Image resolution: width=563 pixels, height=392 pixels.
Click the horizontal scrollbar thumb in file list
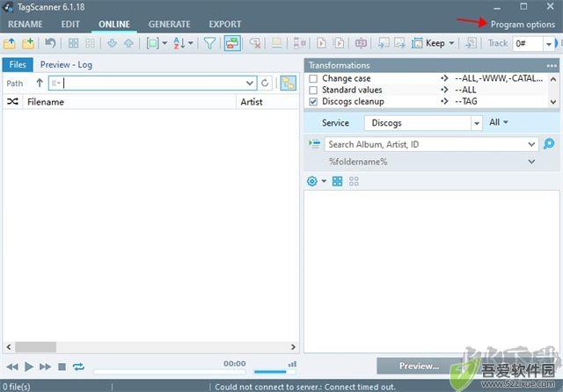[35, 347]
